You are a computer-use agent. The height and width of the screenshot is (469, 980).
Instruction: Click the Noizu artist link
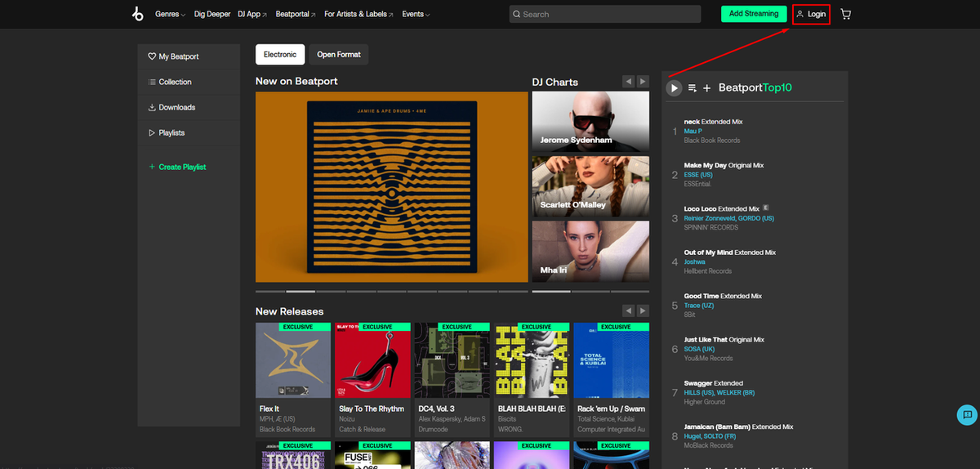click(x=349, y=419)
